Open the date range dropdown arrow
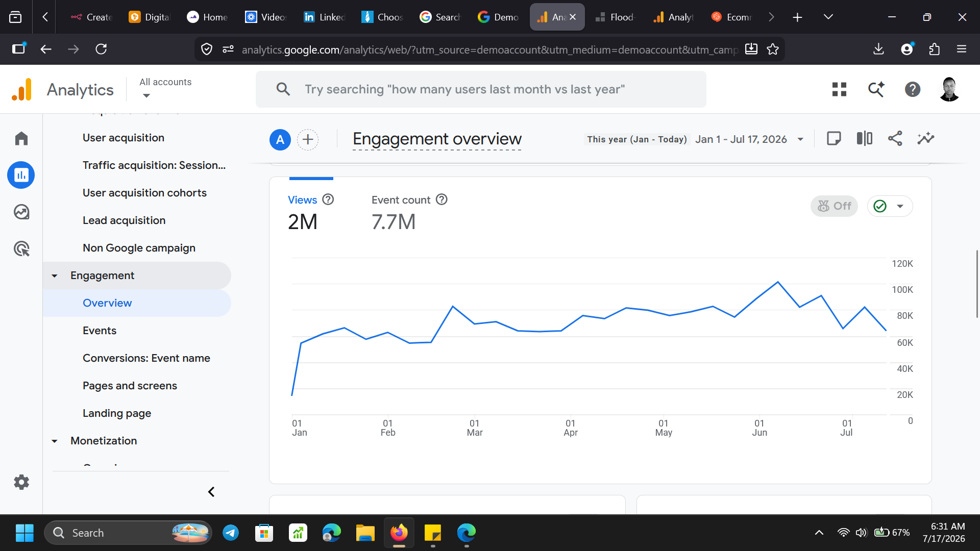The image size is (980, 551). point(800,139)
